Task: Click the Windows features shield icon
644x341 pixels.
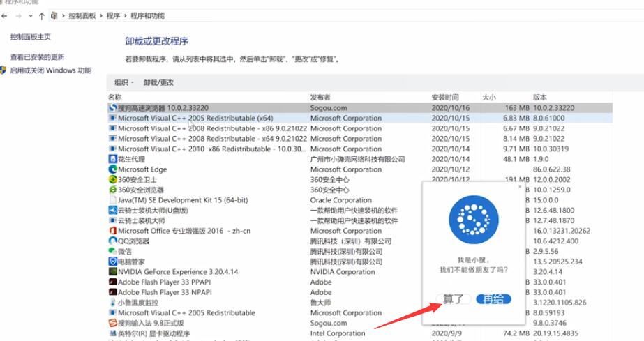Action: point(3,70)
